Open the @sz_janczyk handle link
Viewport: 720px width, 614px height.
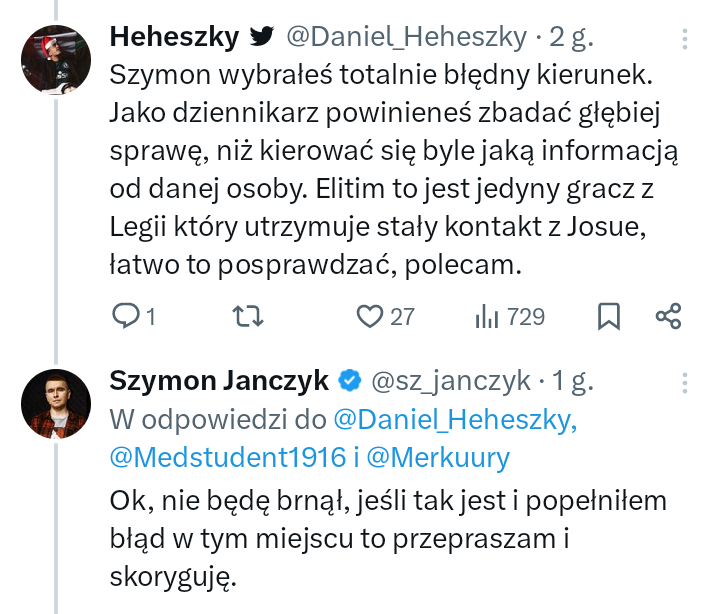451,380
